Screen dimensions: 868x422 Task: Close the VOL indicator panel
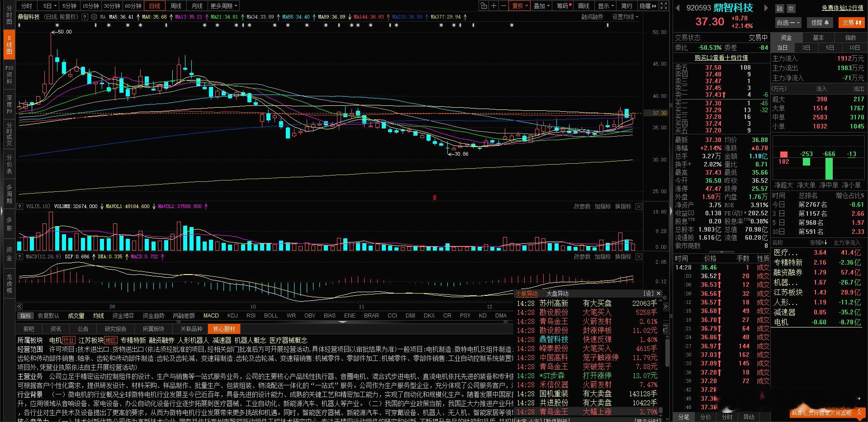click(x=639, y=206)
